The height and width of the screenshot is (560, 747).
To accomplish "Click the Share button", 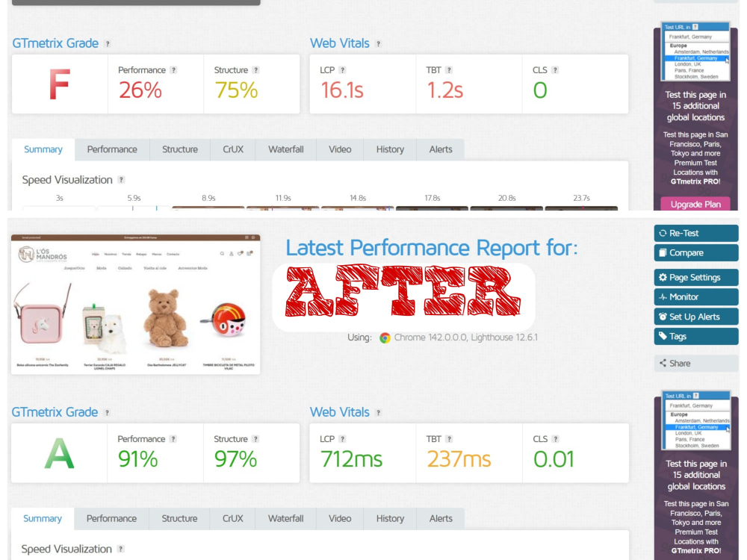I will [x=696, y=364].
